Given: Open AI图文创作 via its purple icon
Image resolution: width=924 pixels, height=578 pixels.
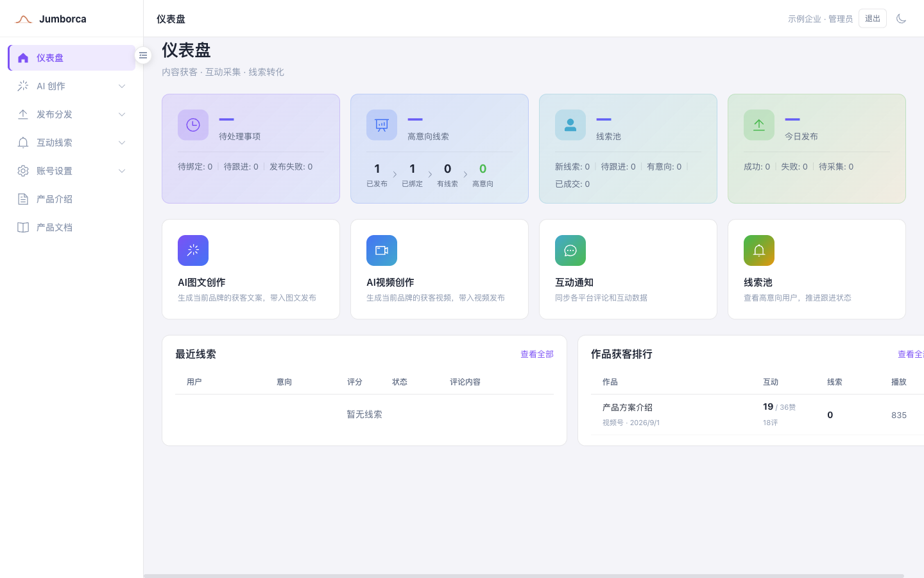Looking at the screenshot, I should click(193, 250).
